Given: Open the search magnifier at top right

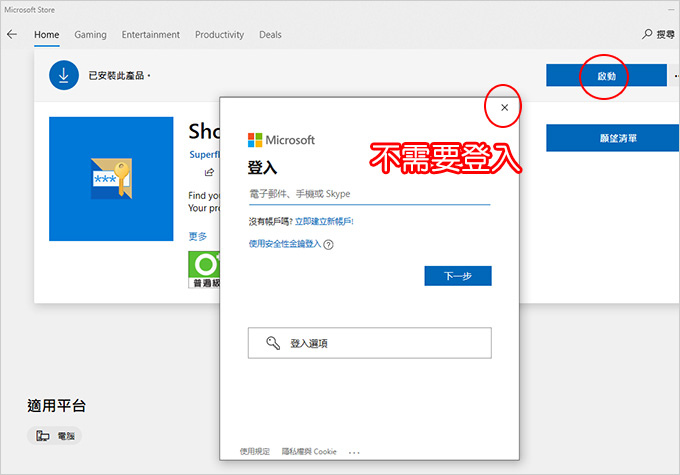Looking at the screenshot, I should coord(647,34).
